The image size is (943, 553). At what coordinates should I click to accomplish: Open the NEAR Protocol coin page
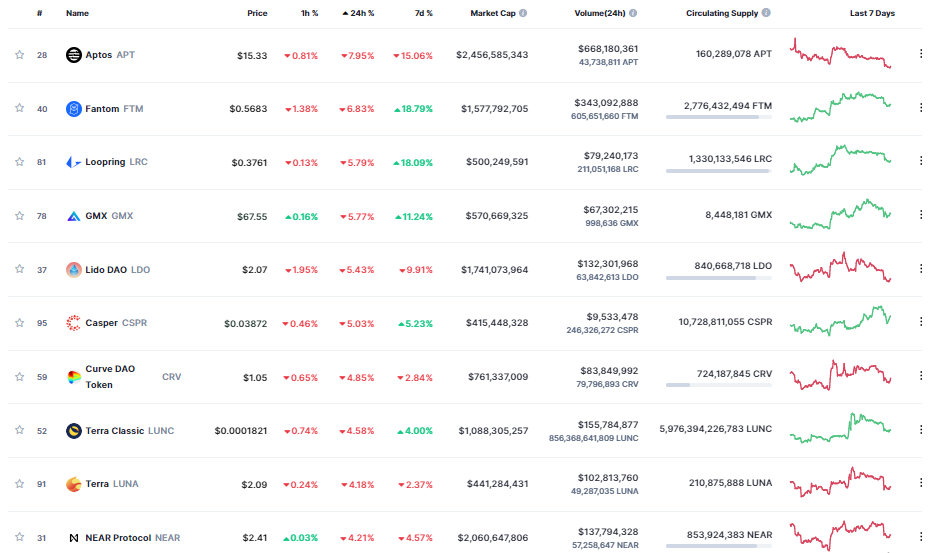click(x=118, y=538)
